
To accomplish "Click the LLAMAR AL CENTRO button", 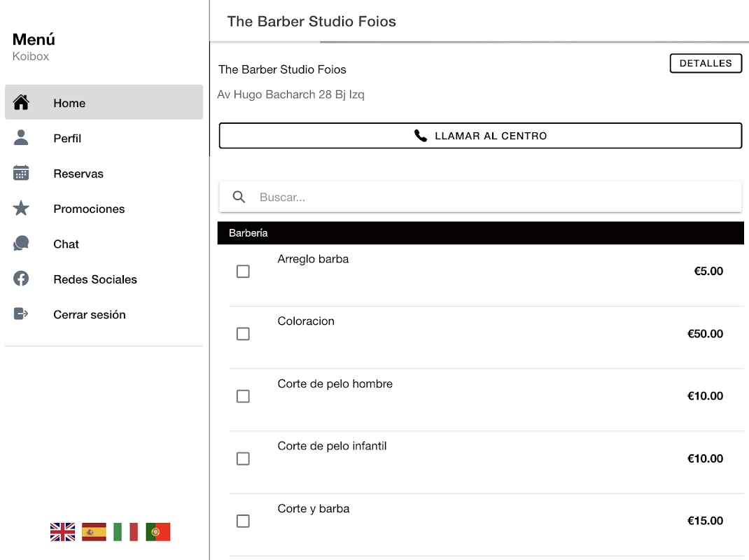I will (480, 136).
